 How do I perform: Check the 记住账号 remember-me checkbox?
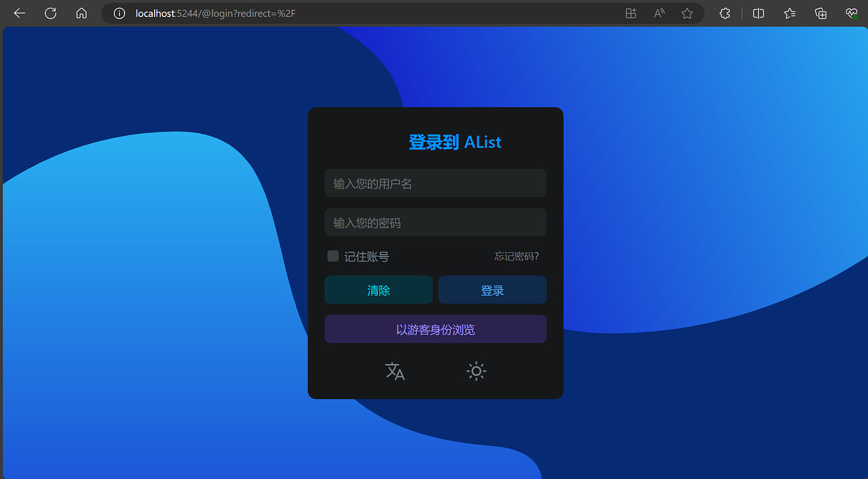[x=333, y=256]
